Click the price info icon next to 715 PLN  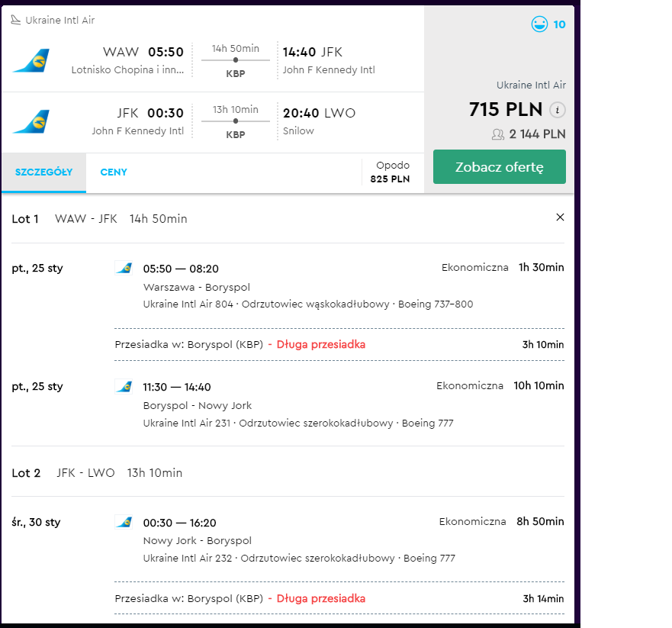pyautogui.click(x=557, y=110)
